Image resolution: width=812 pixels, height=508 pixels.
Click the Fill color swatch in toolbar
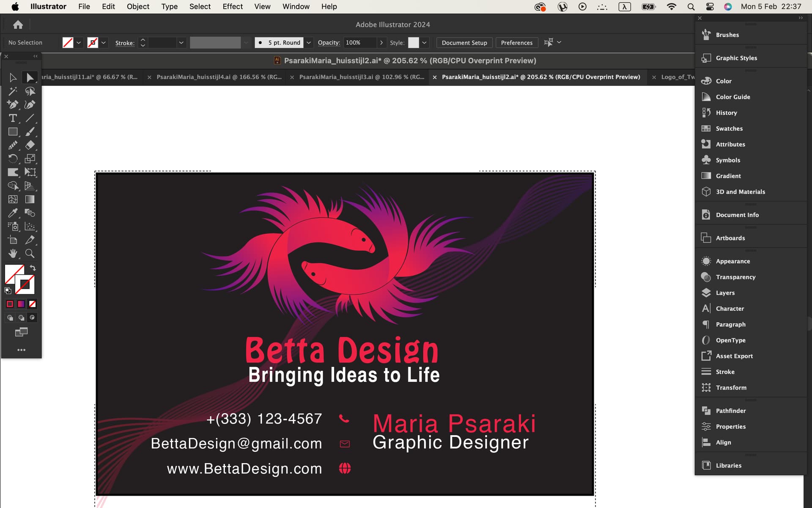pos(14,273)
